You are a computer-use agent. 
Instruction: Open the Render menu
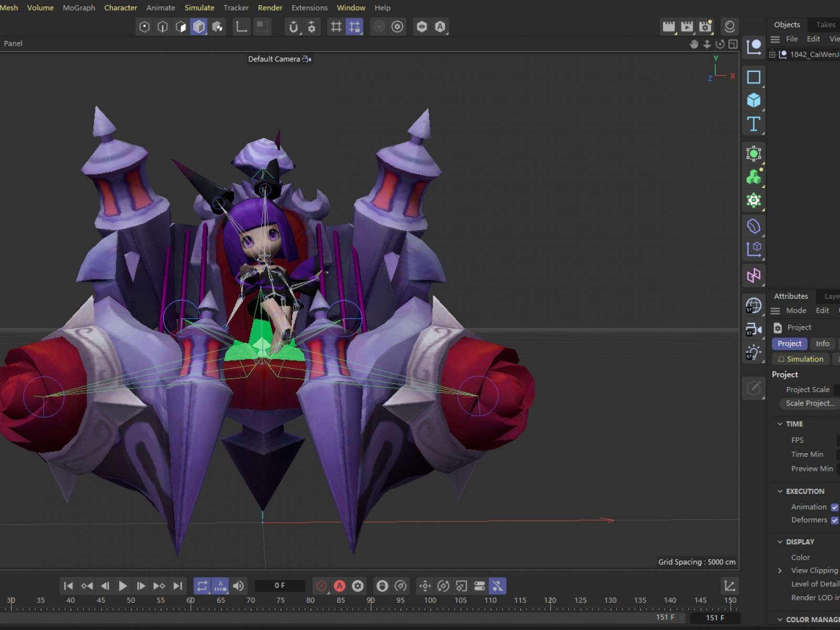pos(270,8)
